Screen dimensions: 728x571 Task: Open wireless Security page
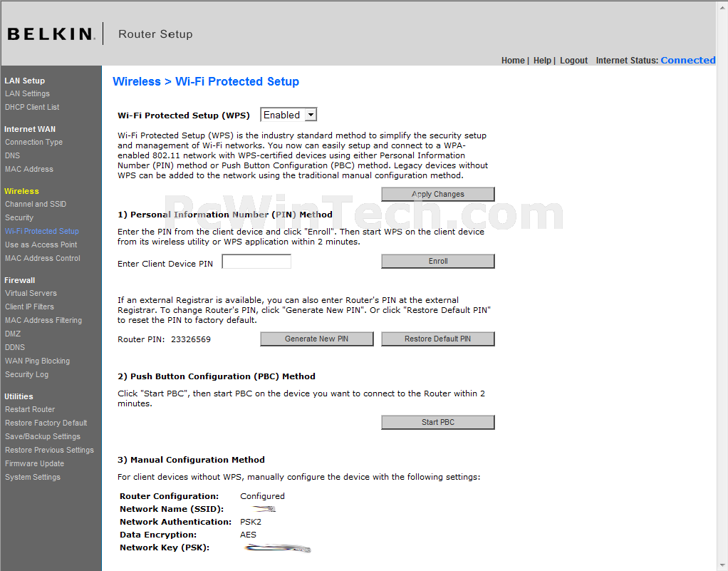click(x=19, y=217)
